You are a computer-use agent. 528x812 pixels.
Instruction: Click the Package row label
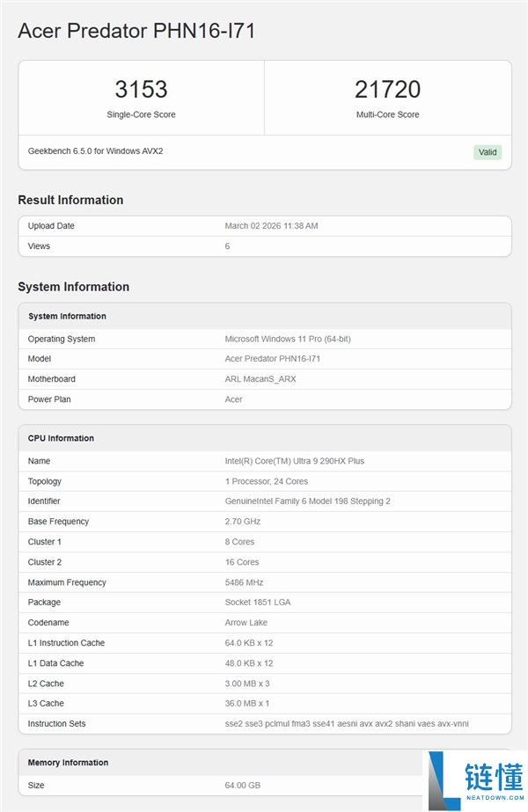tap(44, 603)
